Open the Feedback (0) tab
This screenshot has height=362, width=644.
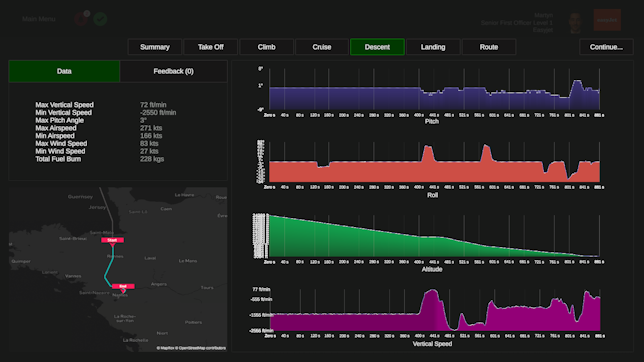174,71
